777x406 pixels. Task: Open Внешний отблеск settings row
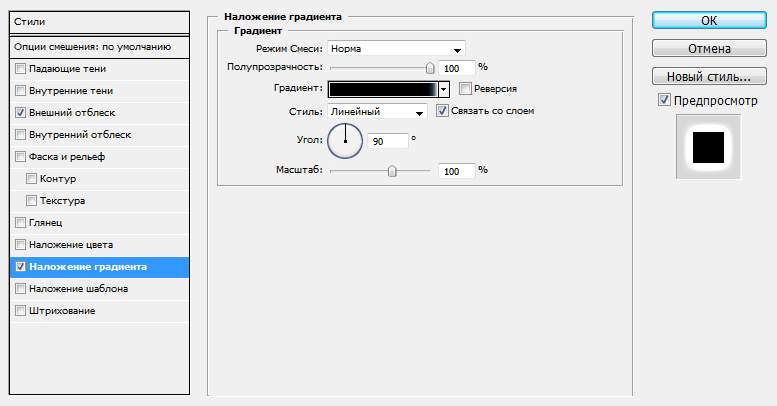tap(99, 113)
